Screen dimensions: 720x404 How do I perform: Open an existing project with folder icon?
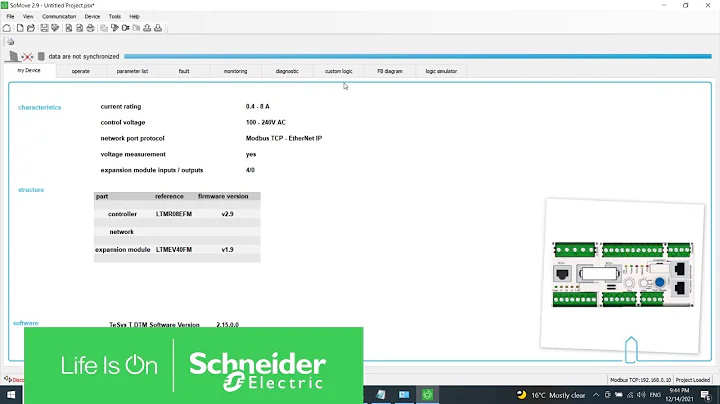(x=31, y=28)
